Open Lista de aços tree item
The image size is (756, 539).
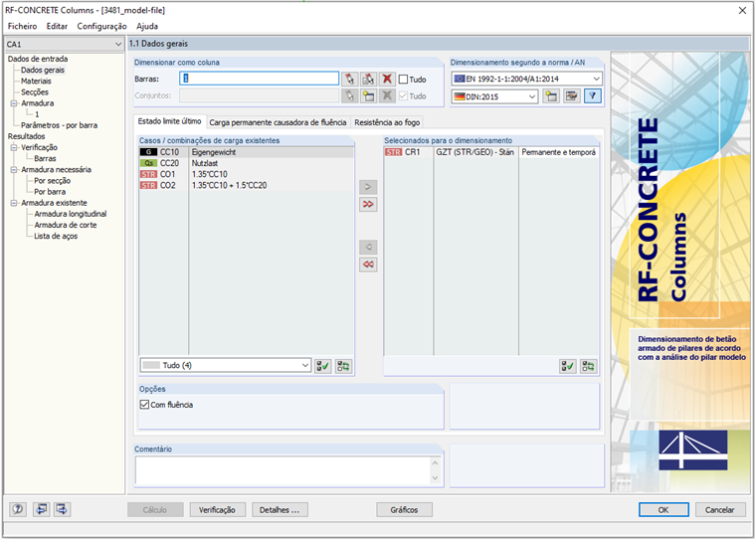click(x=56, y=237)
